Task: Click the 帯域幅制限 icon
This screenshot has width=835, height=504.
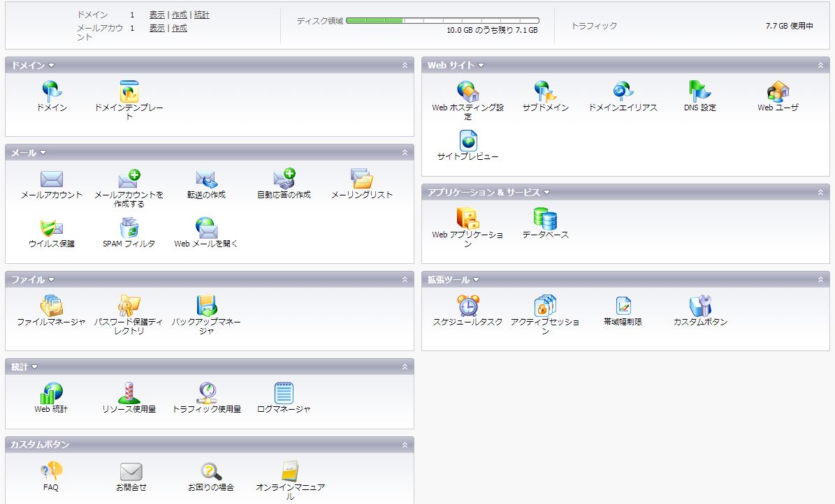Action: pos(623,306)
